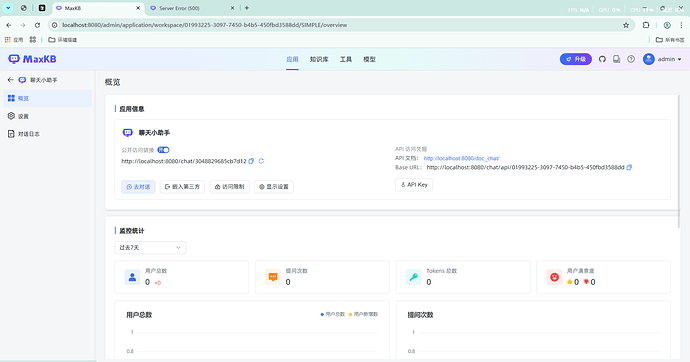Open GitHub icon in header
The width and height of the screenshot is (690, 362).
point(602,59)
